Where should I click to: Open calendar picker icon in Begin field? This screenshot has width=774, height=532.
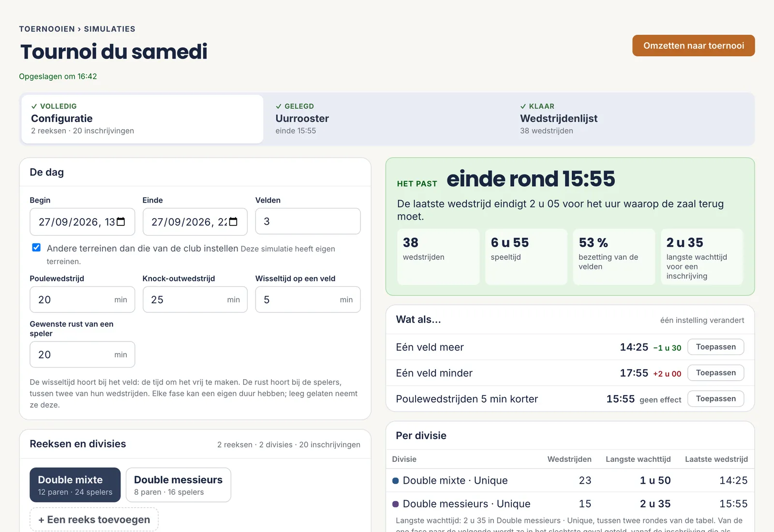point(121,222)
